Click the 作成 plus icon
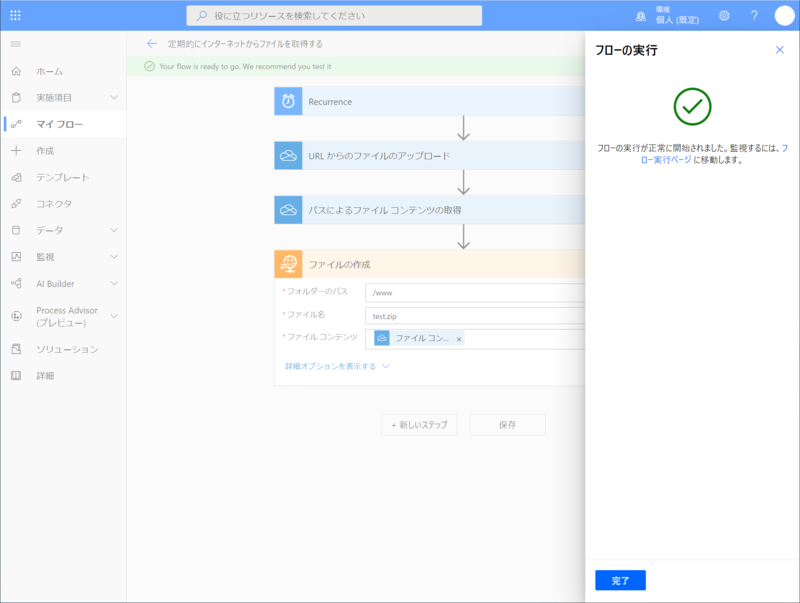Screen dimensions: 800x603 click(16, 150)
